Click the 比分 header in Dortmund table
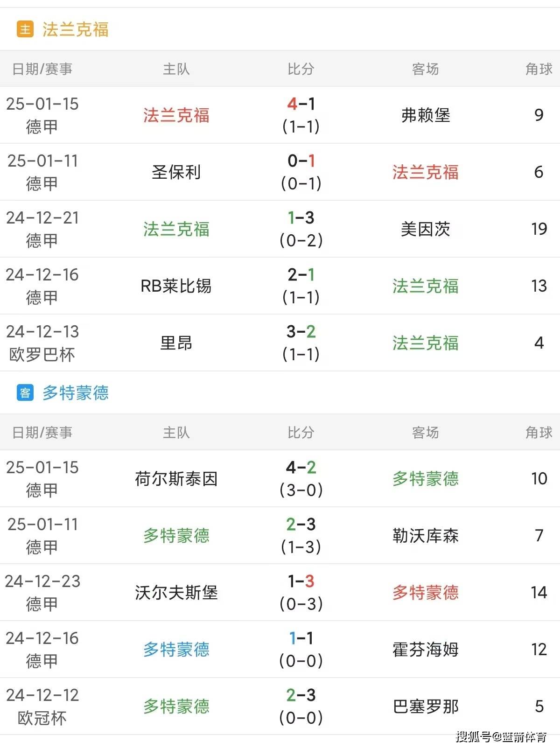 (301, 433)
